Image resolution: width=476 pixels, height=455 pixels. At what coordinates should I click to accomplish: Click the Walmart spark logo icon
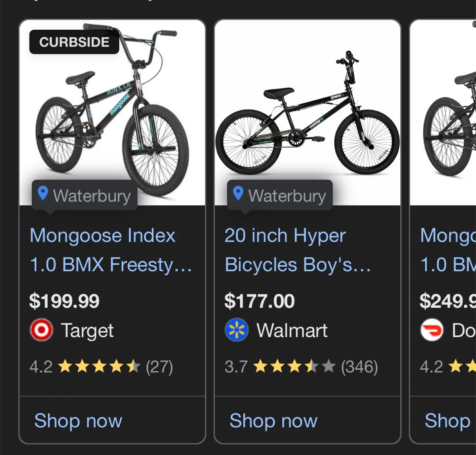coord(237,330)
